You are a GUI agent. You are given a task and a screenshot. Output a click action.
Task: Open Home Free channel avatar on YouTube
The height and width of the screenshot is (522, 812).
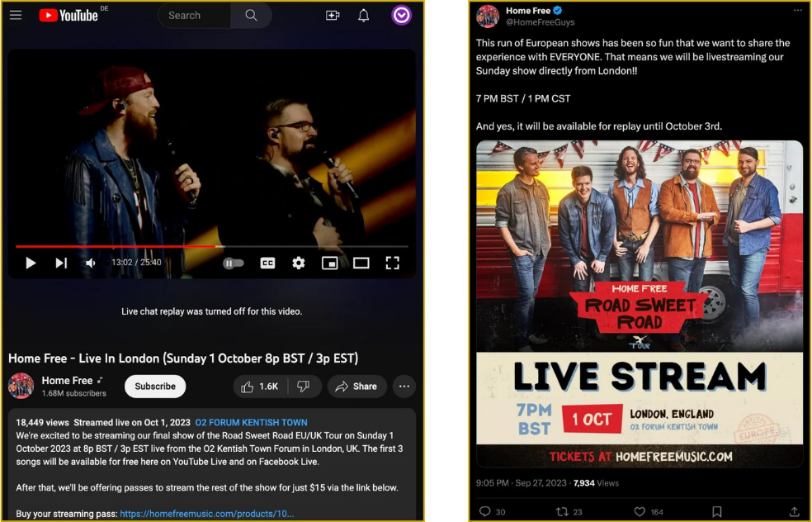click(21, 387)
